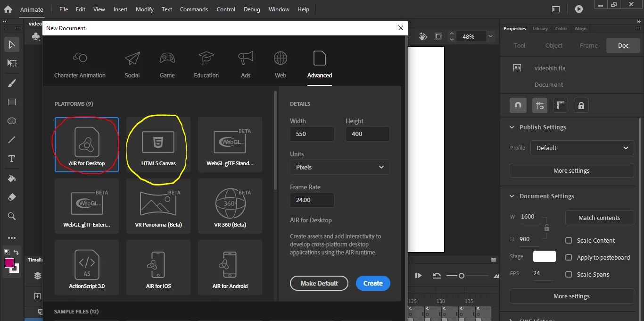
Task: Reset to black and white colors icon
Action: [x=7, y=252]
